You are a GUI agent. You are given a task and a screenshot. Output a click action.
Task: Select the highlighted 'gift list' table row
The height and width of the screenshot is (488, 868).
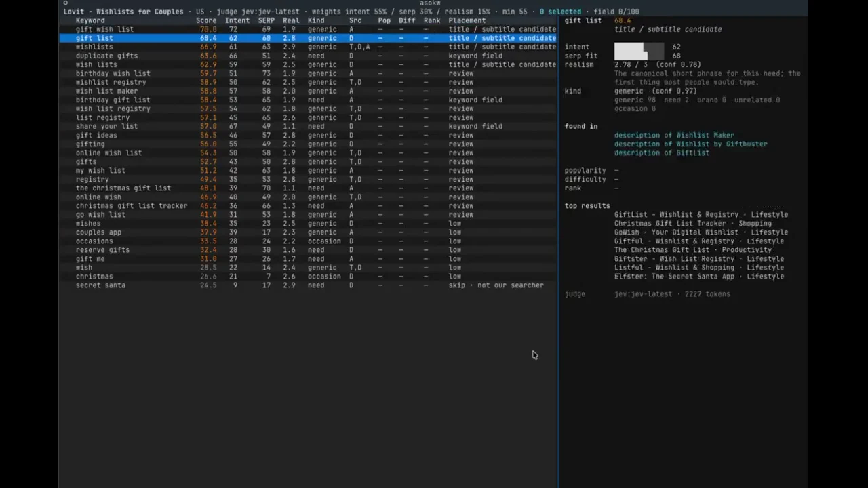tap(308, 38)
